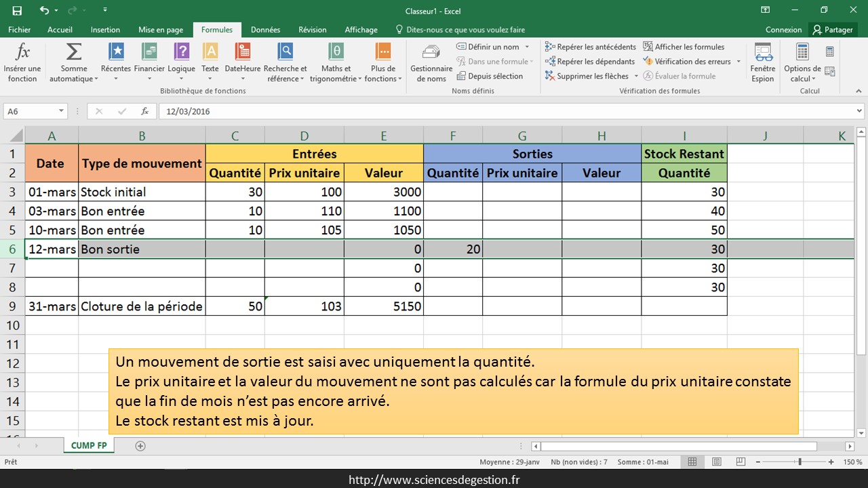
Task: Open the Fenêtre Espion watch window
Action: (x=763, y=53)
